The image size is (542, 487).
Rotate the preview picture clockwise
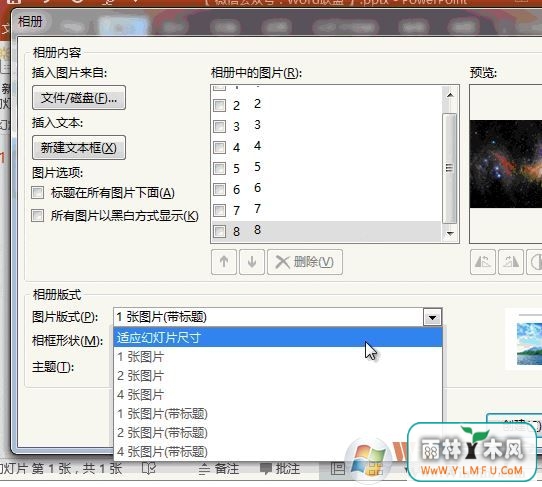pos(511,262)
